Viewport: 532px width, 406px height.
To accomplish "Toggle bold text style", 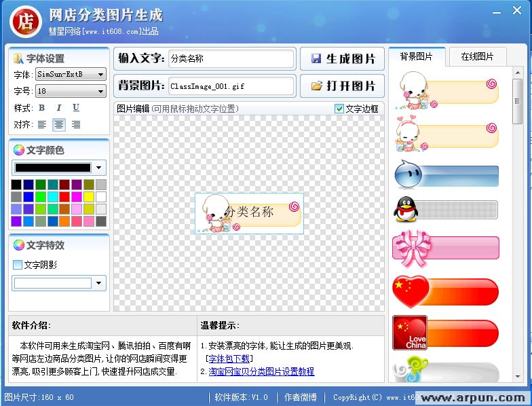I will tap(42, 108).
